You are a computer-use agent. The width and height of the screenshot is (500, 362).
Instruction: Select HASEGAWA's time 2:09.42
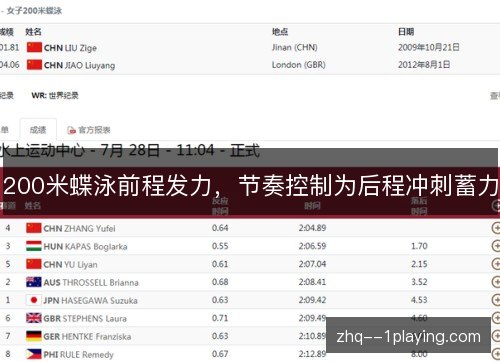click(x=312, y=300)
